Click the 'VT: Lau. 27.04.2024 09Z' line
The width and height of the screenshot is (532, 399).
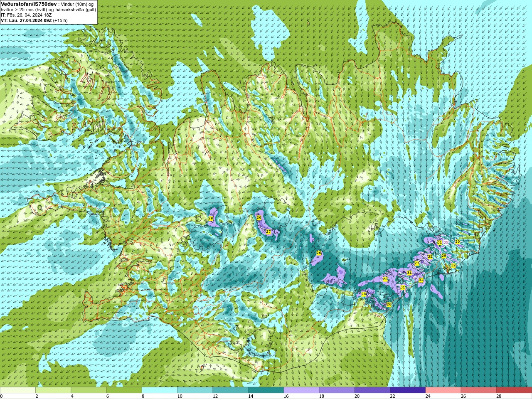tap(26, 20)
